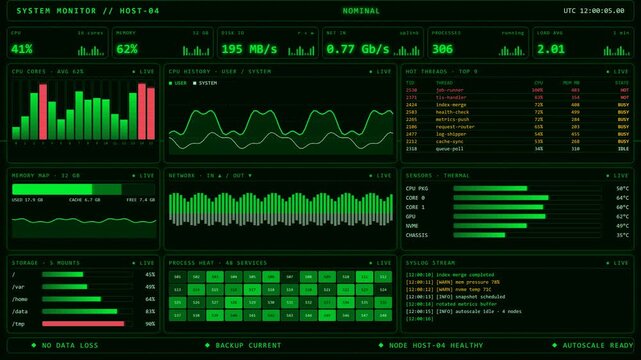Click the LIVE indicator in Hot Threads panel
Viewport: 641px width, 360px height.
617,72
